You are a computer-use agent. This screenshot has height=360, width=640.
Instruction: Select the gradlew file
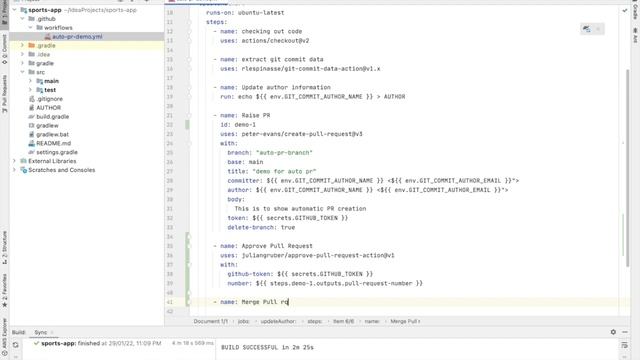coord(47,126)
